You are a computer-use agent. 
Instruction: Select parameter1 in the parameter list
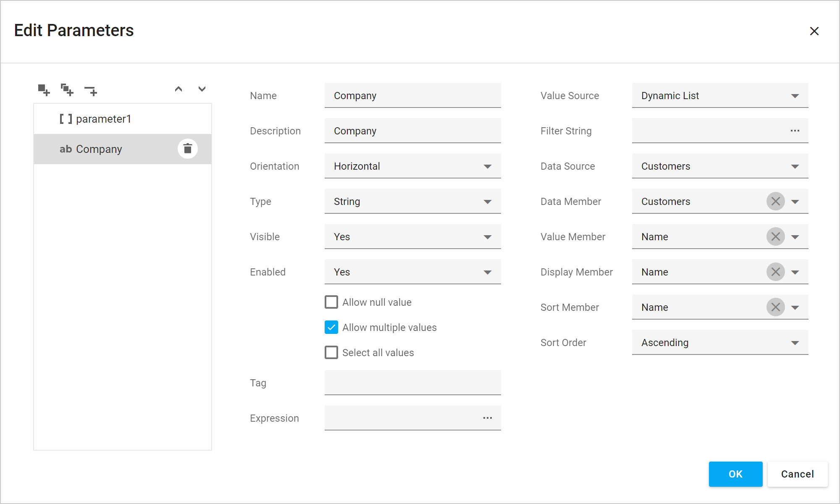(x=103, y=118)
